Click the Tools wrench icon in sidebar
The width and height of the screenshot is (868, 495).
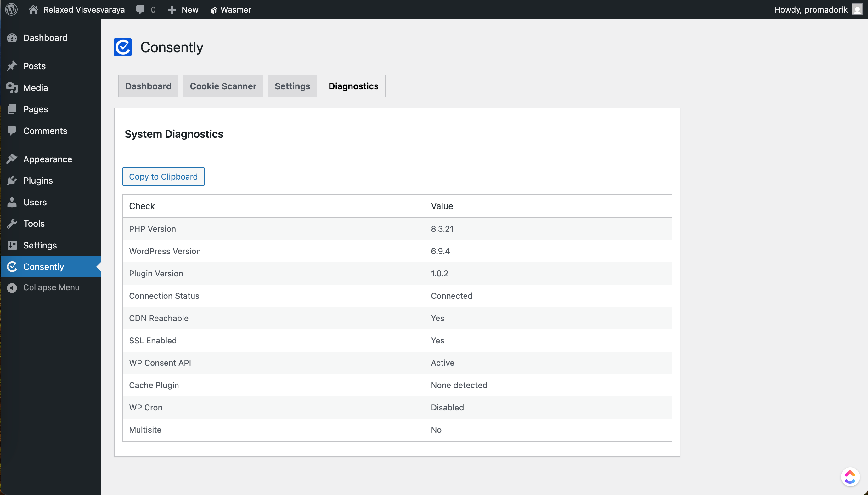(x=12, y=224)
